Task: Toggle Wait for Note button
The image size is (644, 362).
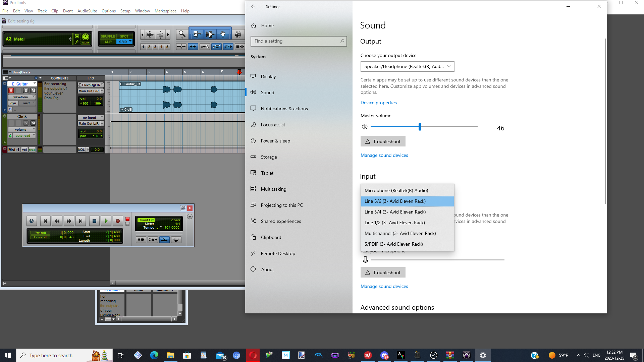Action: tap(141, 239)
